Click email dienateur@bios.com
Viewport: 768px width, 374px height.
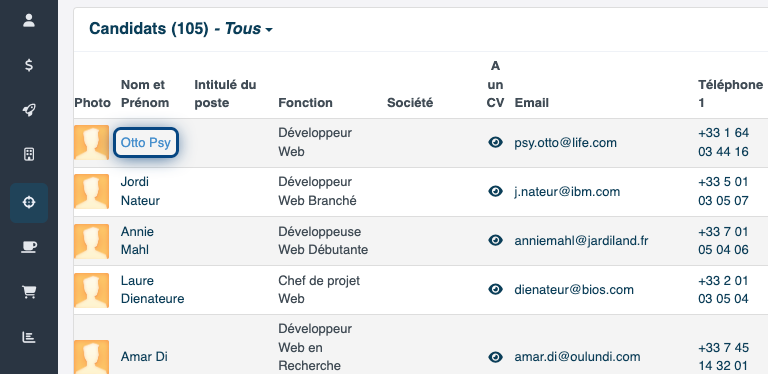[574, 290]
